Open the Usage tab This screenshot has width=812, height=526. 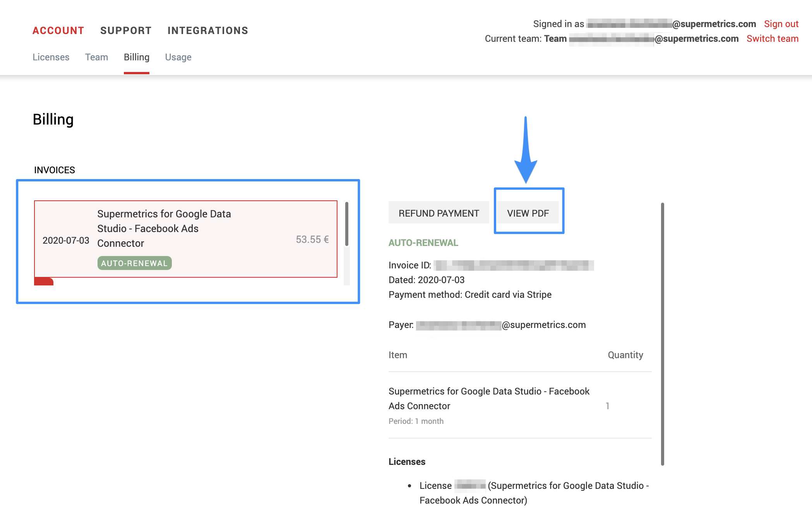(x=178, y=57)
